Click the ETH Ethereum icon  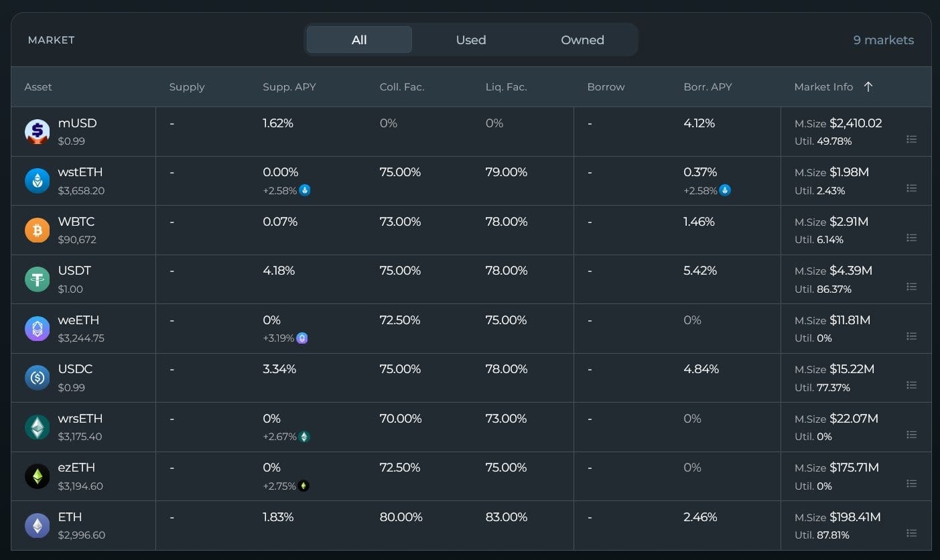pos(38,526)
